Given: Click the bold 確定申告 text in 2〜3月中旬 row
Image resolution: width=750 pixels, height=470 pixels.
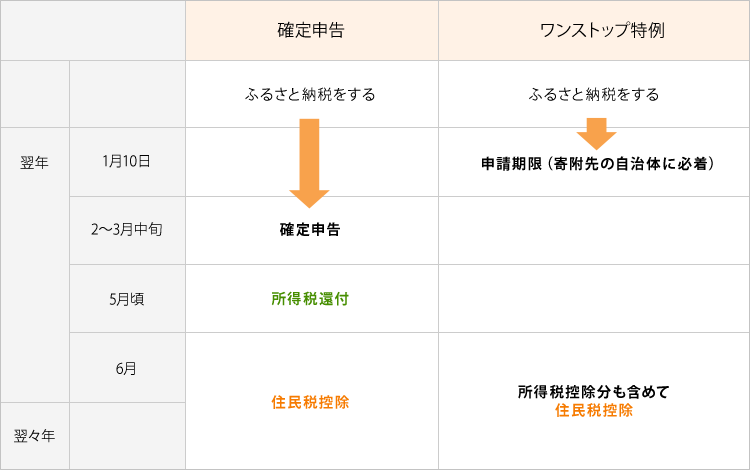Looking at the screenshot, I should click(x=310, y=230).
